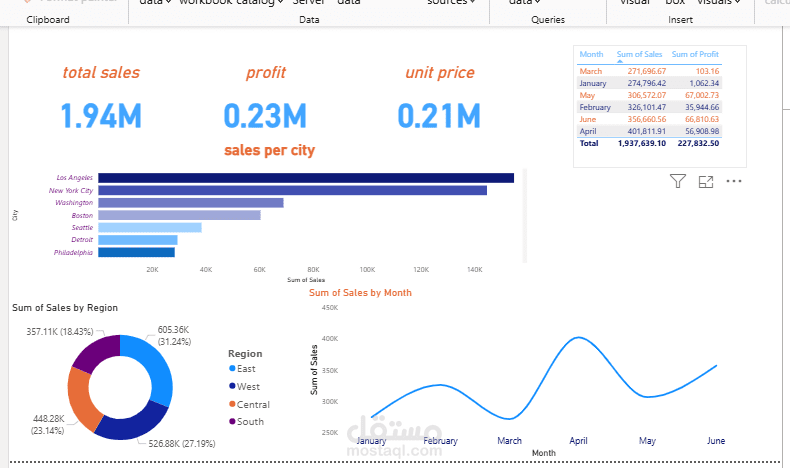Open the more visuals dropdown in ribbon
The image size is (790, 468).
[x=718, y=3]
